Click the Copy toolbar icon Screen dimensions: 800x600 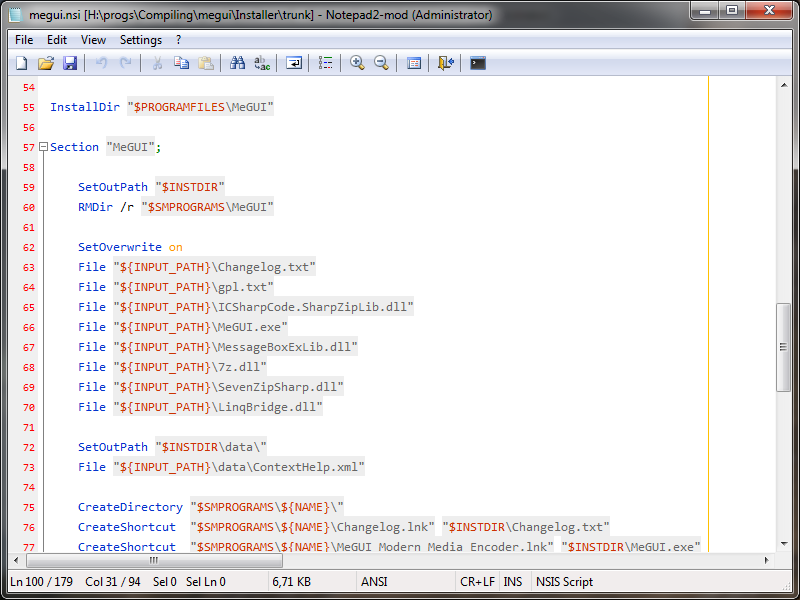(181, 63)
